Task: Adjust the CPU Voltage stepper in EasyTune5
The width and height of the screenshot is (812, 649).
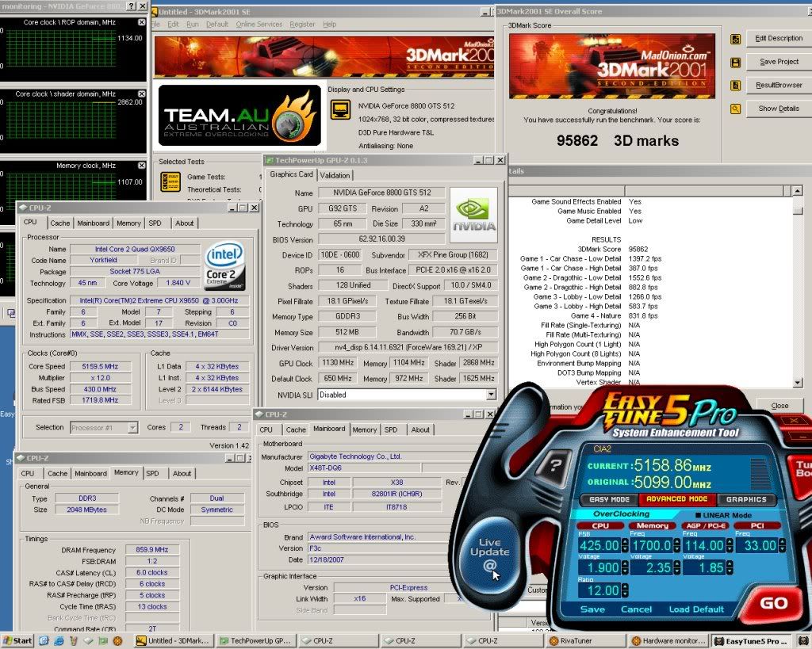Action: (x=625, y=567)
